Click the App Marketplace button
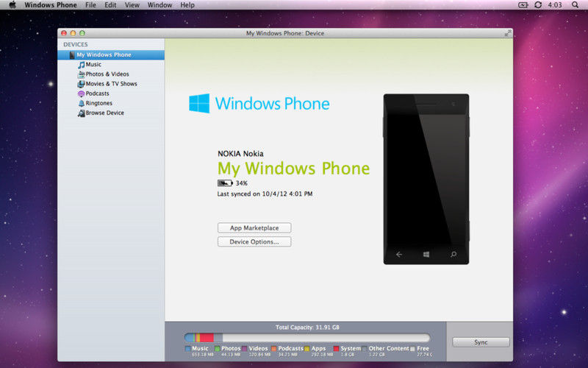The height and width of the screenshot is (368, 588). [x=254, y=228]
